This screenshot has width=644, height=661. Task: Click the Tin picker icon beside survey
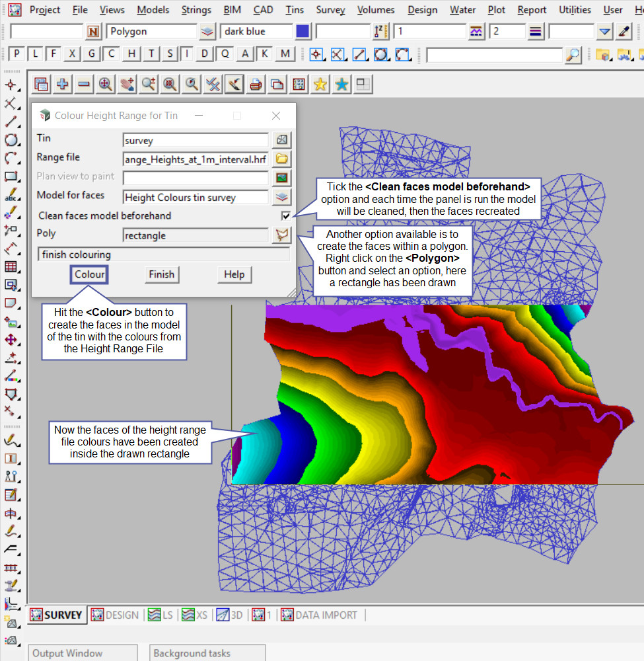click(x=283, y=139)
